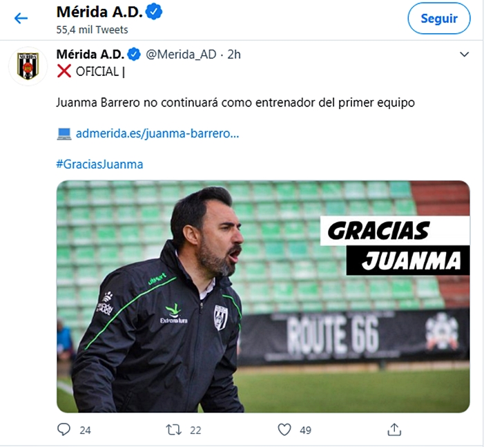The image size is (504, 447).
Task: Click the 49 likes count
Action: point(305,430)
